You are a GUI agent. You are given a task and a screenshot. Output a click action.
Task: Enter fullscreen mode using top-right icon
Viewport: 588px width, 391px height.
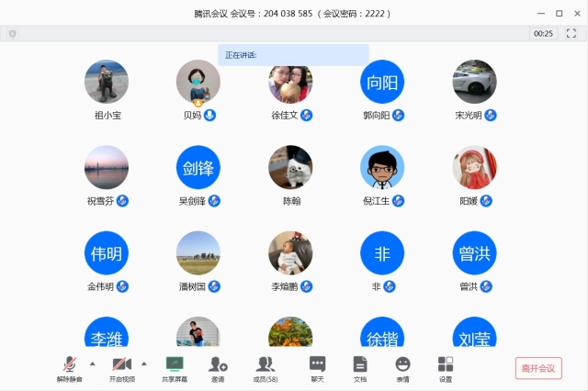pyautogui.click(x=571, y=33)
